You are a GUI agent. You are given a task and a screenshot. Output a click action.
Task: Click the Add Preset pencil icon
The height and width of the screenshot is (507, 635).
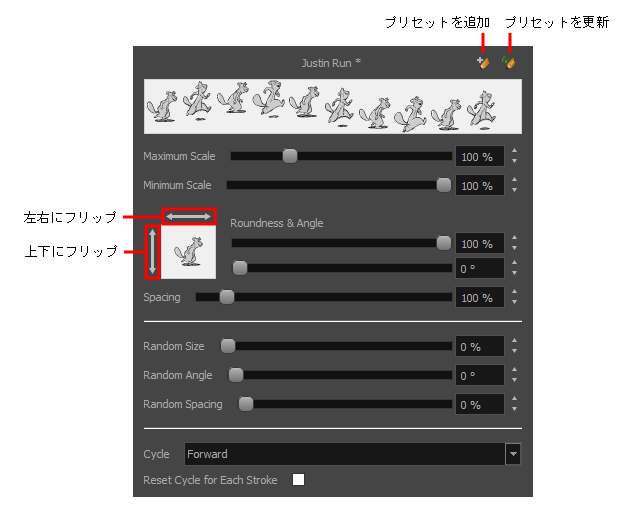click(x=483, y=63)
